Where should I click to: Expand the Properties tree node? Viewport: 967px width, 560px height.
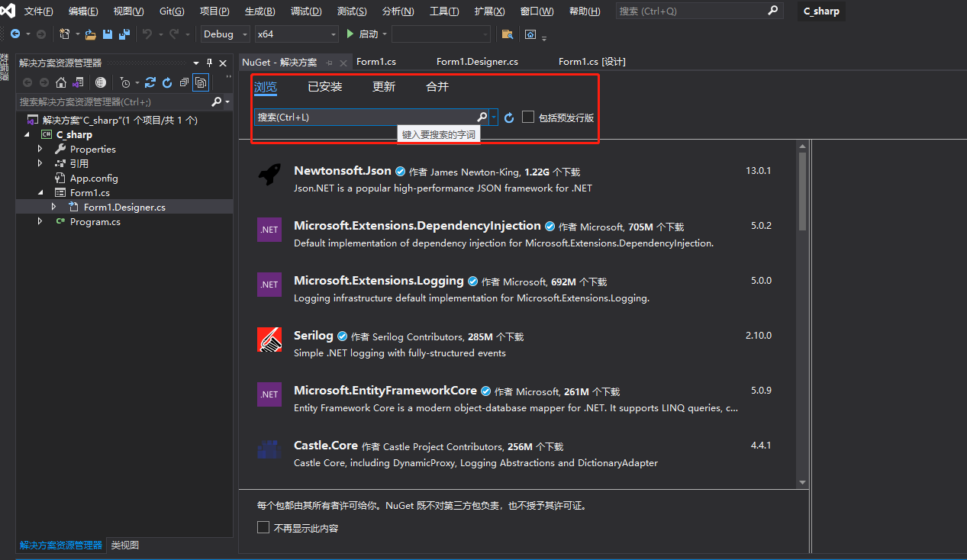click(x=40, y=149)
